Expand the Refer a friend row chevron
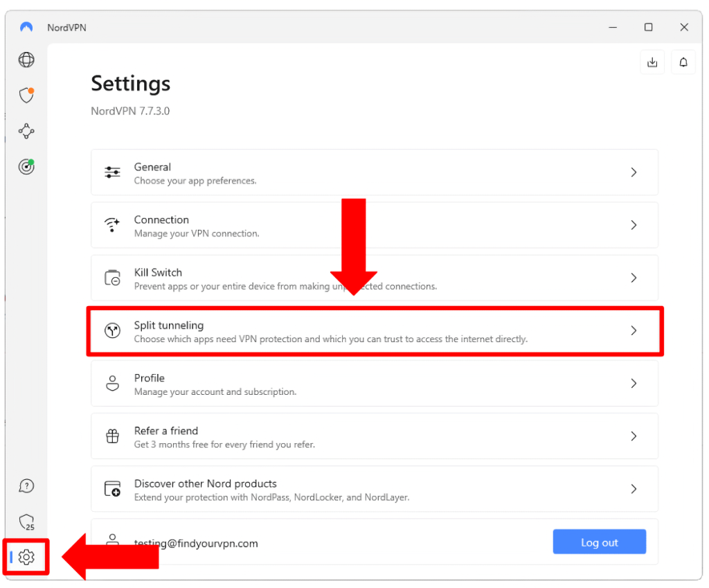 click(x=634, y=436)
